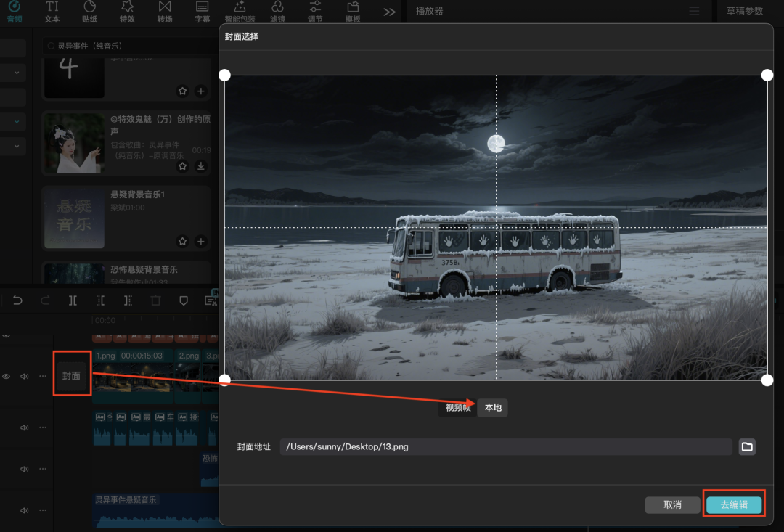
Task: Expand the more tabs double-chevron
Action: pyautogui.click(x=389, y=12)
